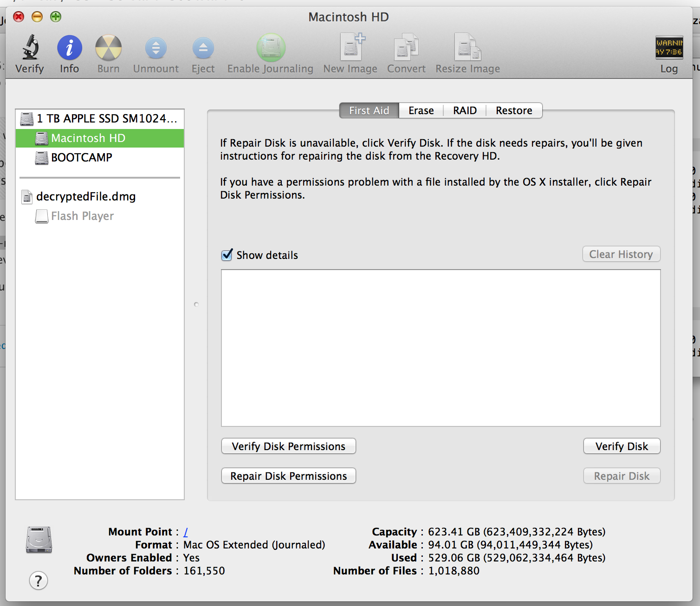Click the Verify Disk button
The image size is (700, 606).
[622, 446]
